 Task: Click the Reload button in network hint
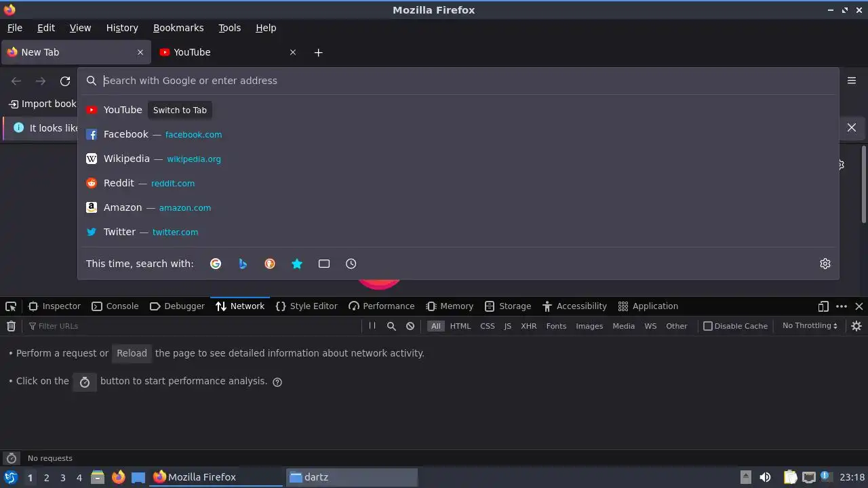(x=132, y=353)
